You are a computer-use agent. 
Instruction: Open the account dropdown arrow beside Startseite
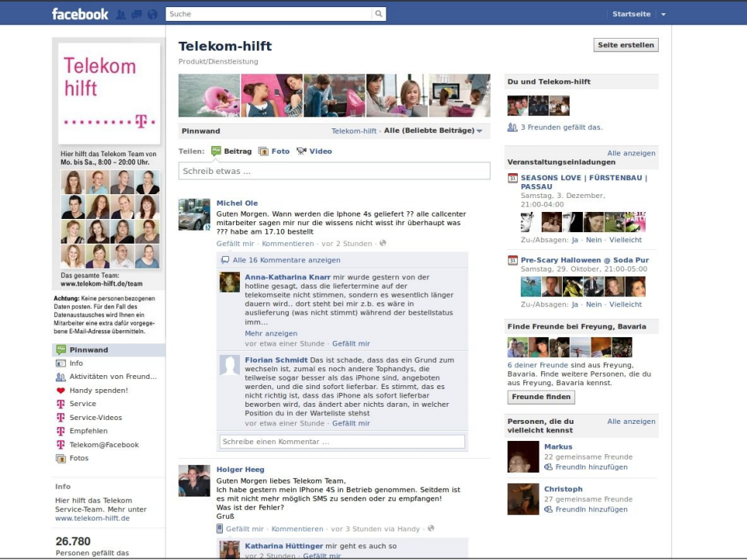pos(663,14)
